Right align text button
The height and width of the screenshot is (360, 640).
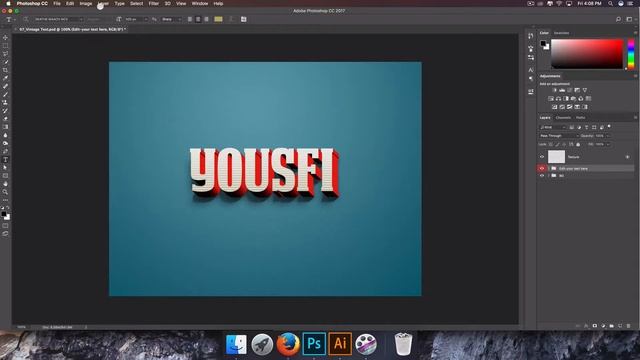(206, 19)
